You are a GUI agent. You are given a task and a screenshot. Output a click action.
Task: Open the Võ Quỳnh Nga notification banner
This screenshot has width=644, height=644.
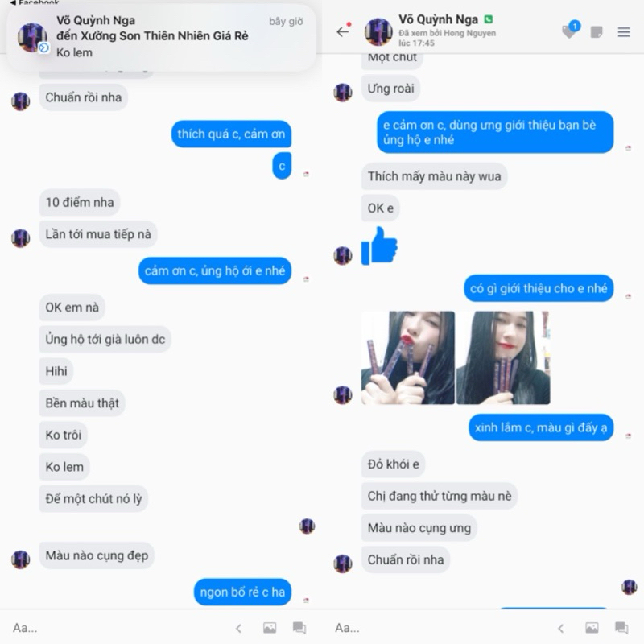pos(162,37)
